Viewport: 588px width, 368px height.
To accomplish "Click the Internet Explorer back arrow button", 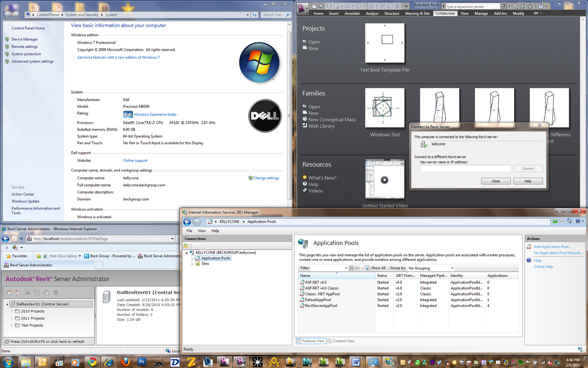I will pos(6,238).
